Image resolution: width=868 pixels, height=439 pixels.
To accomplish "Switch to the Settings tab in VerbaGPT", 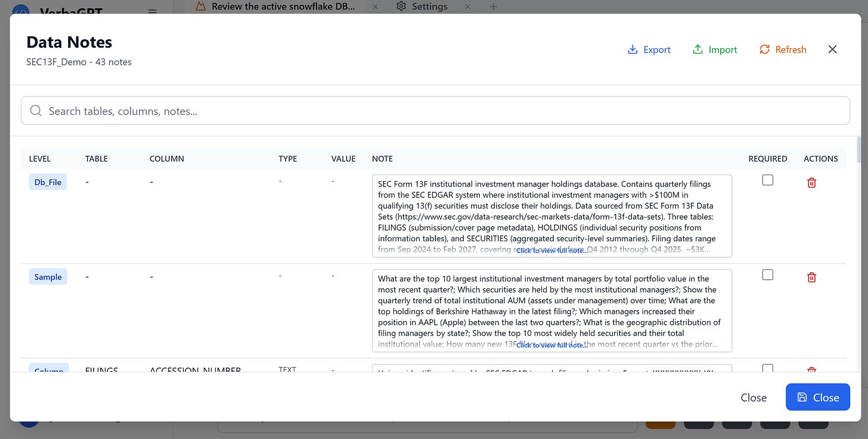I will pos(422,7).
